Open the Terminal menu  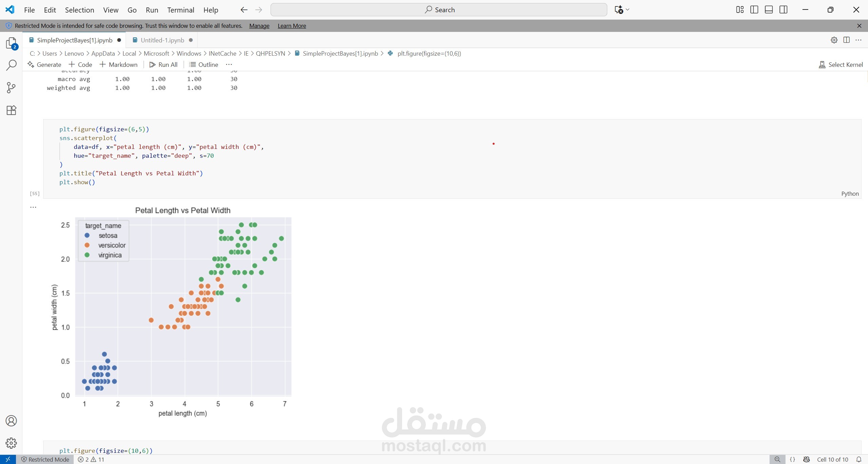pos(181,10)
